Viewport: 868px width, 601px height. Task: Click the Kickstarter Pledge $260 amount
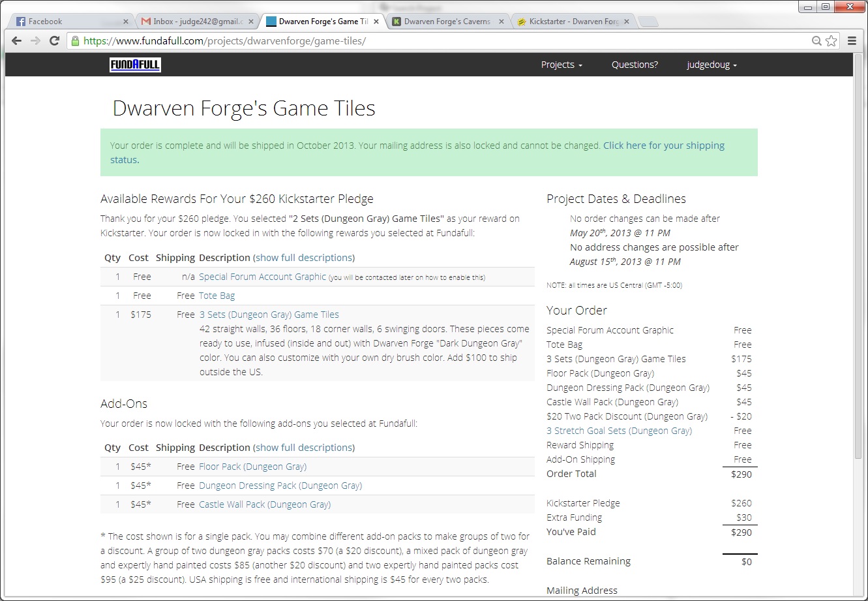point(741,503)
